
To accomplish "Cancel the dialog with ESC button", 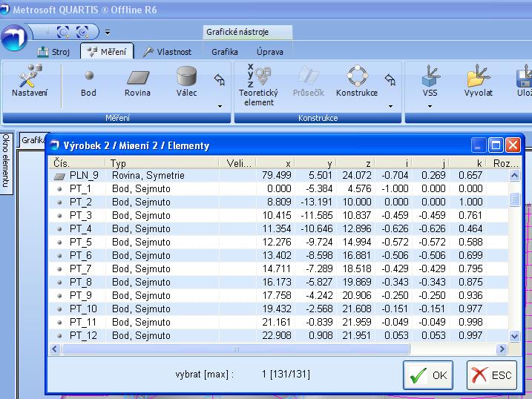I will [x=492, y=375].
